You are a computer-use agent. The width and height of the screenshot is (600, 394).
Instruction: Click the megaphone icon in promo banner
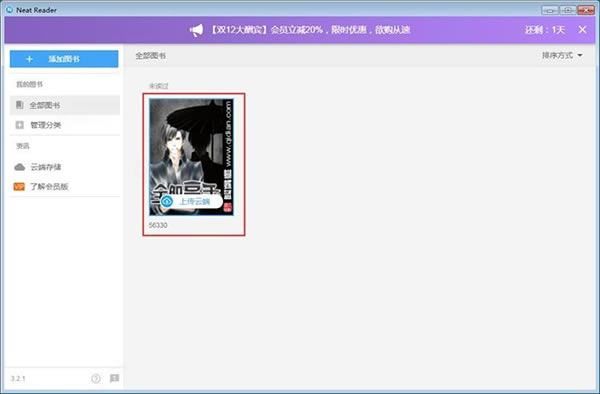(197, 30)
